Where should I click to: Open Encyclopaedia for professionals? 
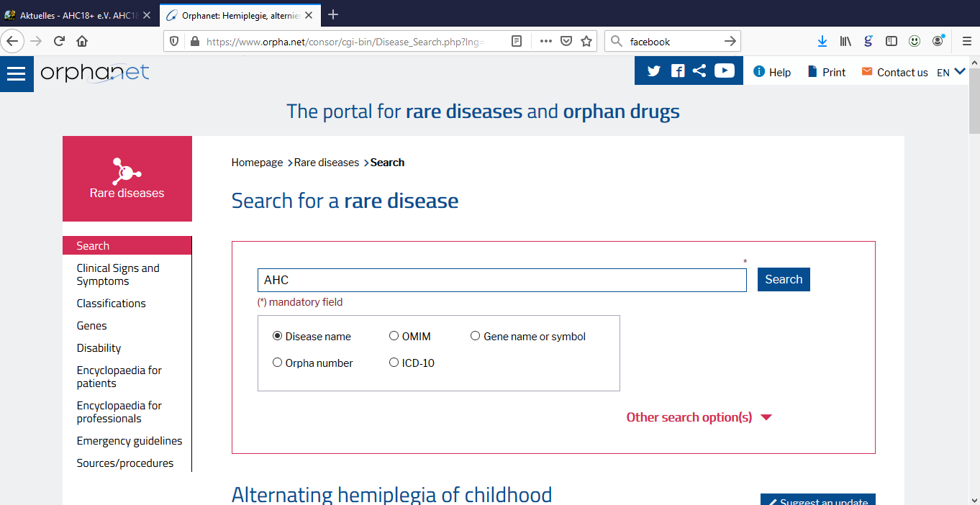pos(119,412)
